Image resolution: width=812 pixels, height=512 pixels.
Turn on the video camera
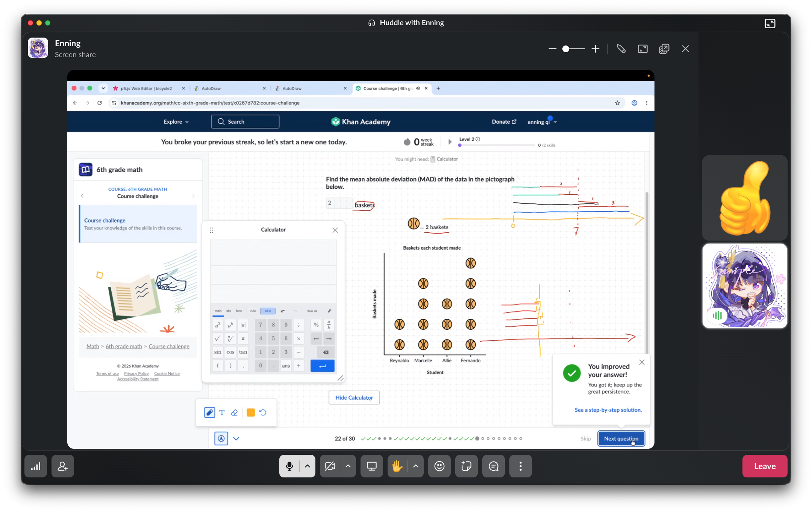click(330, 466)
